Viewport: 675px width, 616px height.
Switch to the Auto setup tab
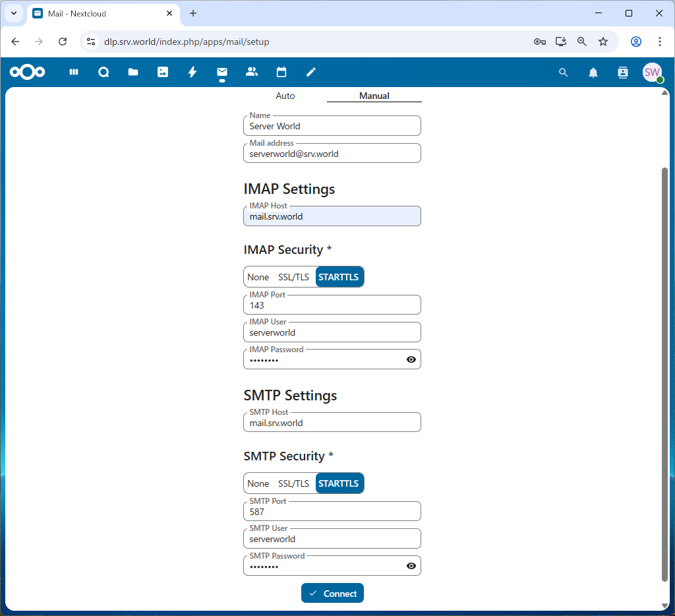tap(285, 96)
